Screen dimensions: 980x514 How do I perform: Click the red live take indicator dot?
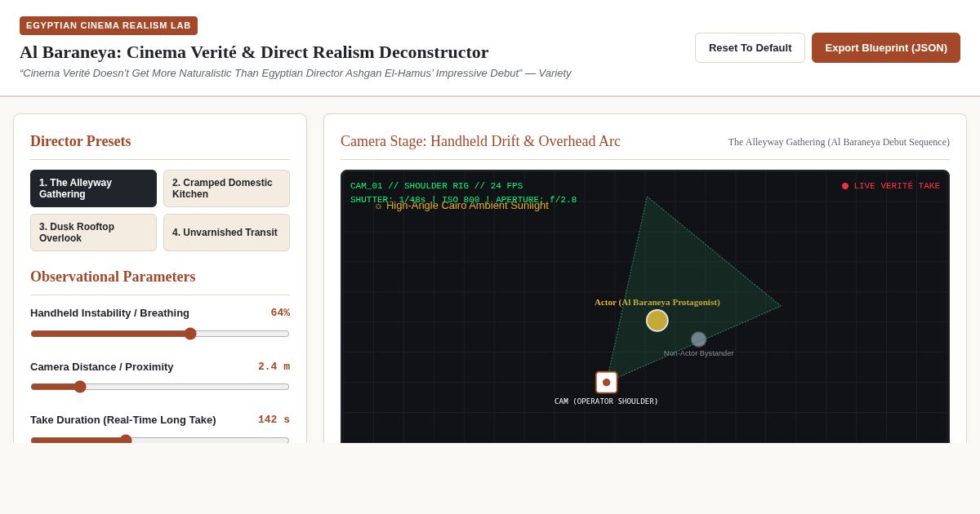click(845, 186)
